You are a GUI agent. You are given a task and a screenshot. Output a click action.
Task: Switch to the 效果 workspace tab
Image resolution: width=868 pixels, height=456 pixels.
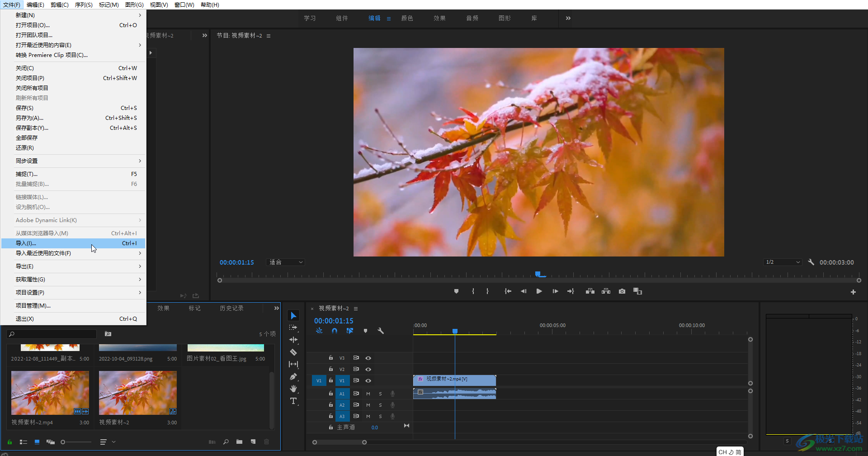point(439,18)
